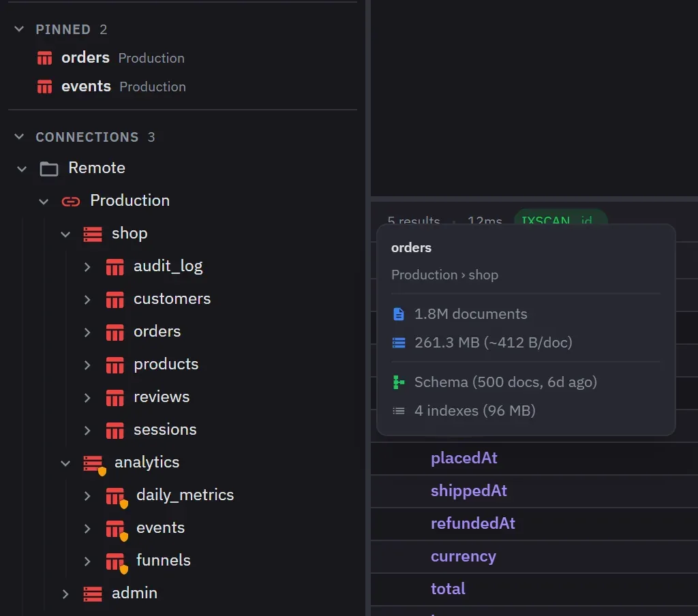This screenshot has height=616, width=698.
Task: Select the customers collection
Action: click(172, 299)
